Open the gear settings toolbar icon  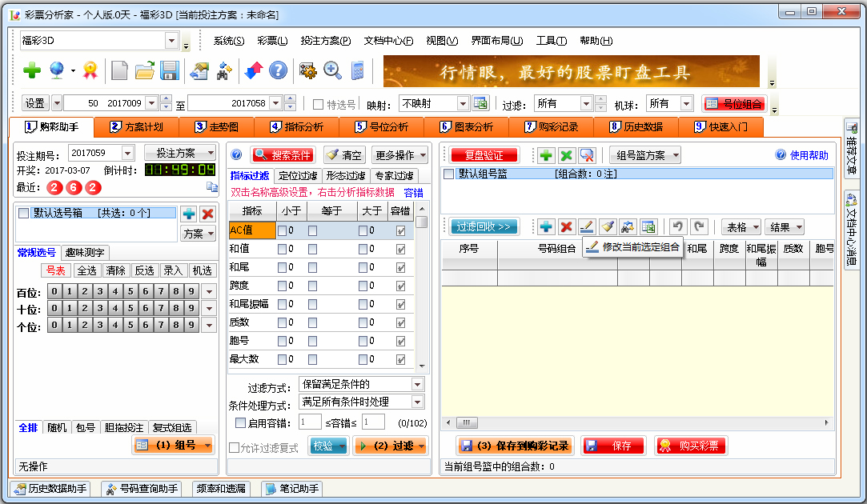(307, 70)
